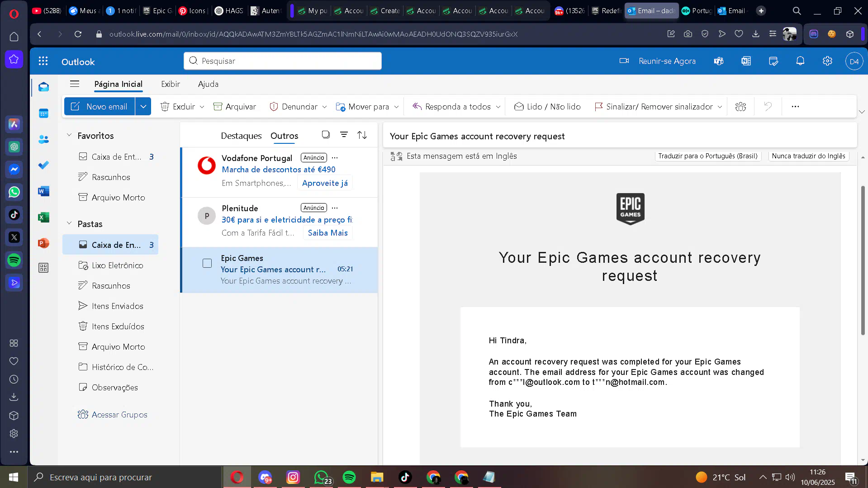Open Outlook settings gear
Viewport: 868px width, 488px height.
827,61
